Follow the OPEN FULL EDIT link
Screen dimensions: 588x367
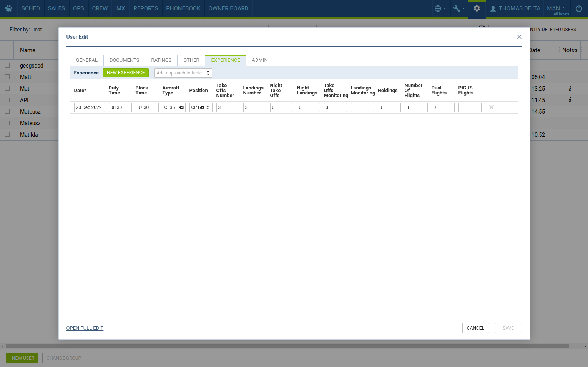85,328
